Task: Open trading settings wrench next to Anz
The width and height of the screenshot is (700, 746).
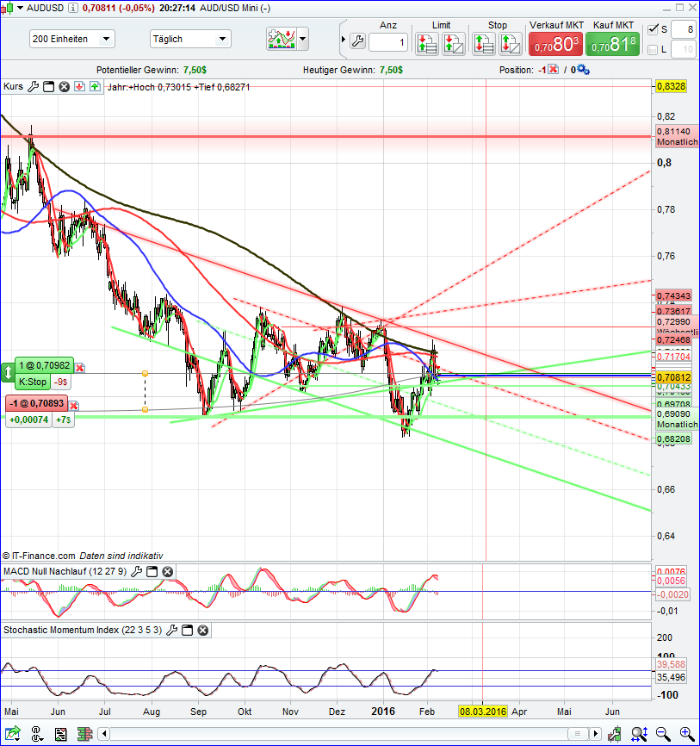Action: click(357, 41)
